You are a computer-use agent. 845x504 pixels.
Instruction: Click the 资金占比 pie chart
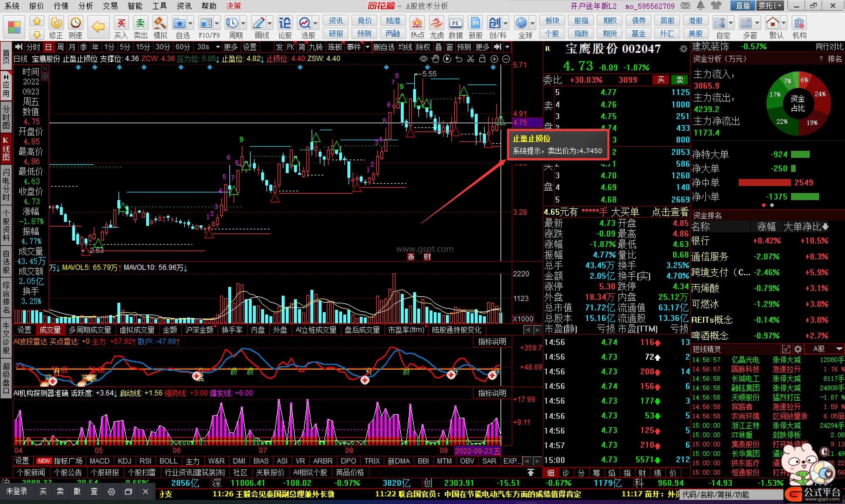[x=798, y=104]
